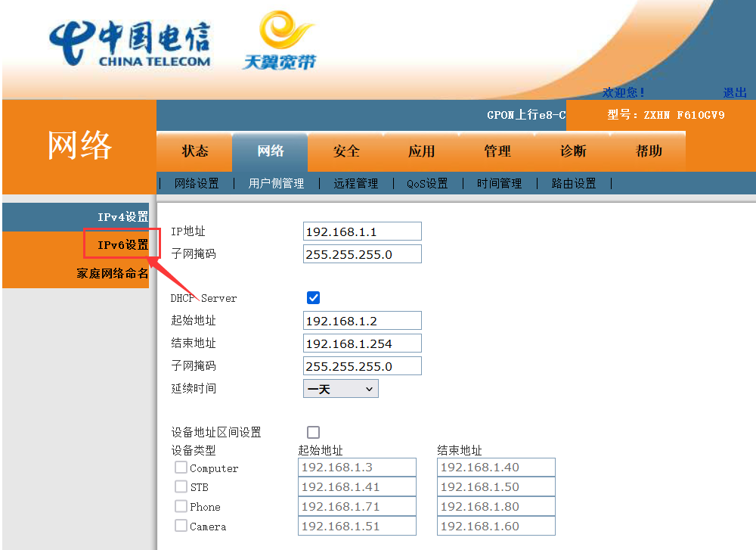Select IPv6设置 in sidebar
This screenshot has width=756, height=550.
tap(123, 245)
